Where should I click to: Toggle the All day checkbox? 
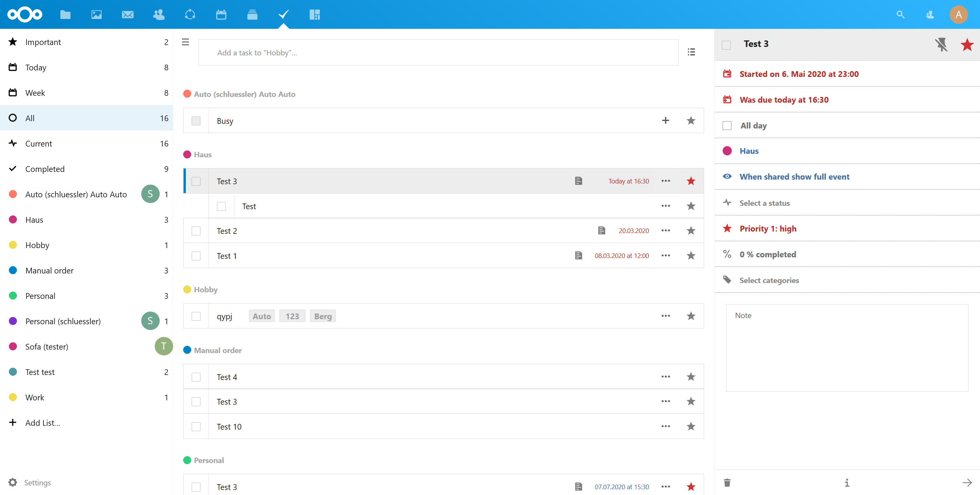(727, 125)
